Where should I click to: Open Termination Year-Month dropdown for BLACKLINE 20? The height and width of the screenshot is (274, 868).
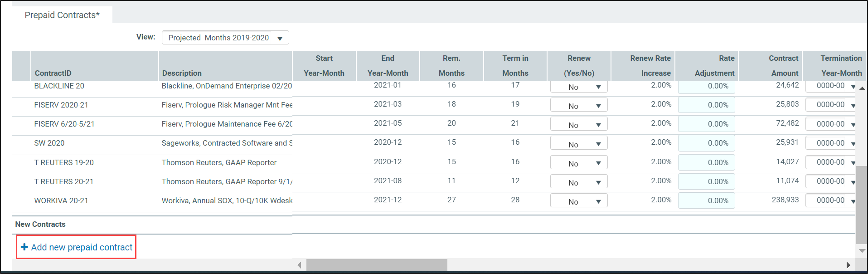click(831, 86)
